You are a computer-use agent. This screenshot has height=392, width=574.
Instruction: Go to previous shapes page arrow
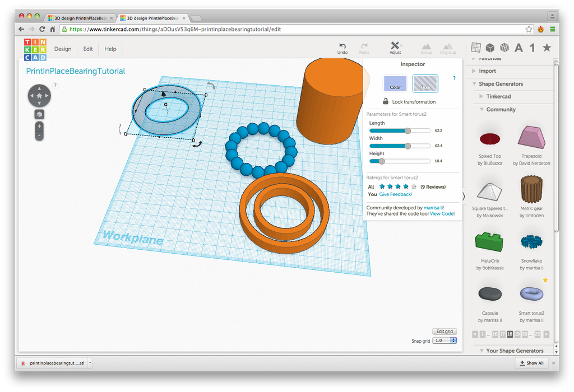click(x=475, y=334)
